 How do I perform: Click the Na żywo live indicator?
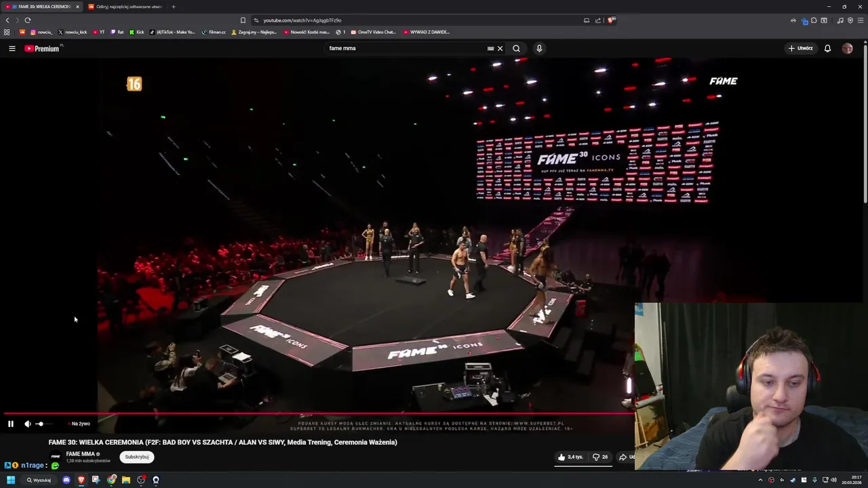80,424
